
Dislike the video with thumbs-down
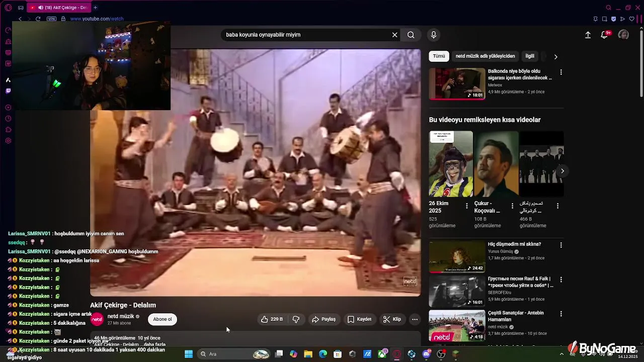click(296, 319)
